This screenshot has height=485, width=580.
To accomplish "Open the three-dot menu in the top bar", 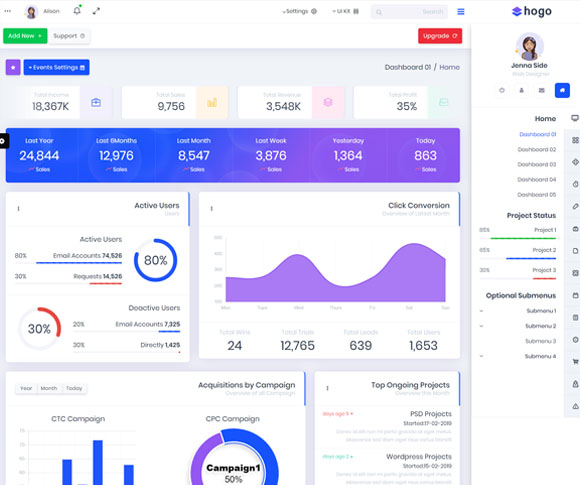I will click(7, 11).
